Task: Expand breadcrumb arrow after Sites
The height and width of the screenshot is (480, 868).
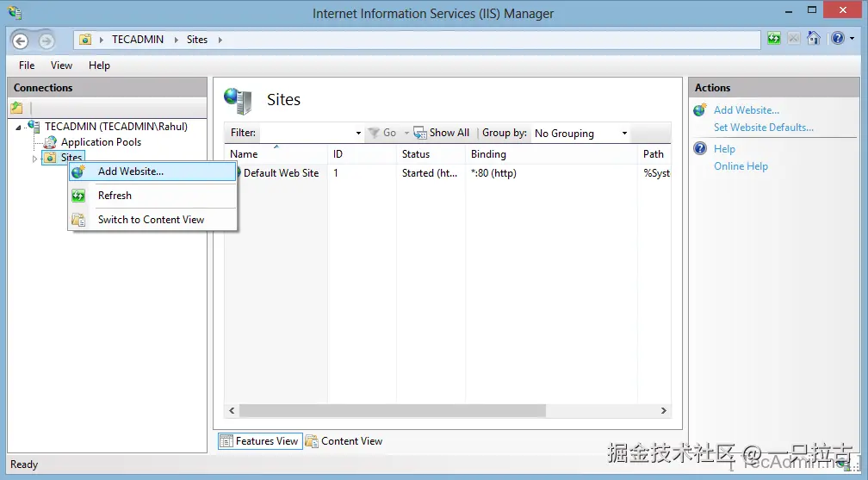Action: pos(220,40)
